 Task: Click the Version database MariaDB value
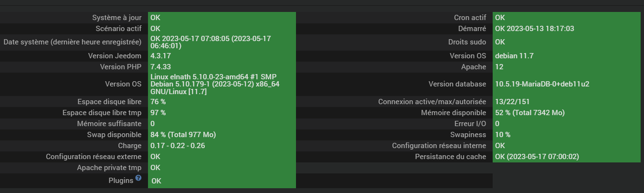542,84
